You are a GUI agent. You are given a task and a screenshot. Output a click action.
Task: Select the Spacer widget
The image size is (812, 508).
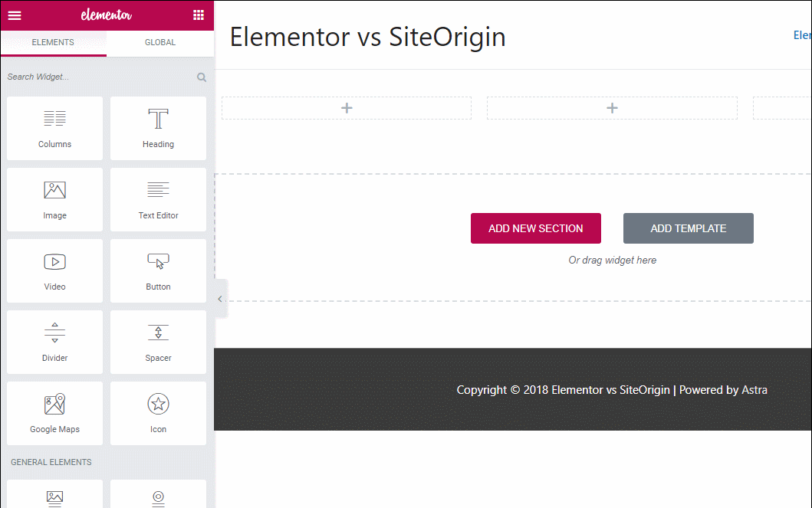158,342
